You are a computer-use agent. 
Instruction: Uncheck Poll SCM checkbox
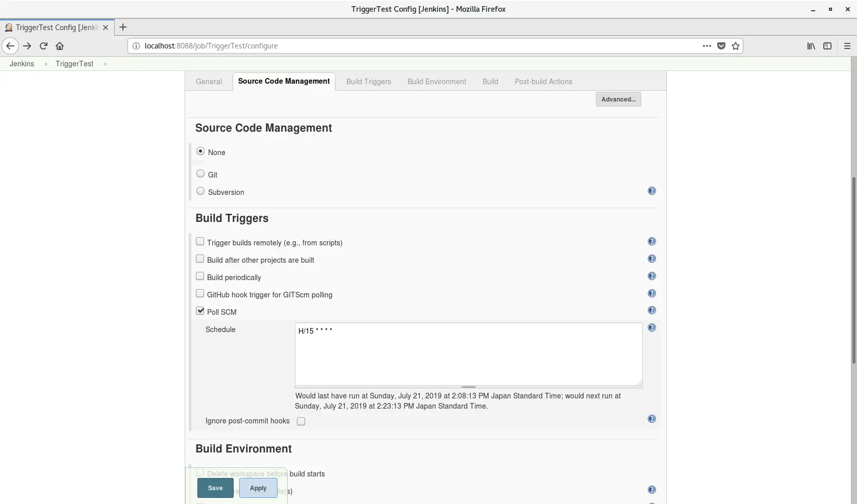click(x=200, y=311)
